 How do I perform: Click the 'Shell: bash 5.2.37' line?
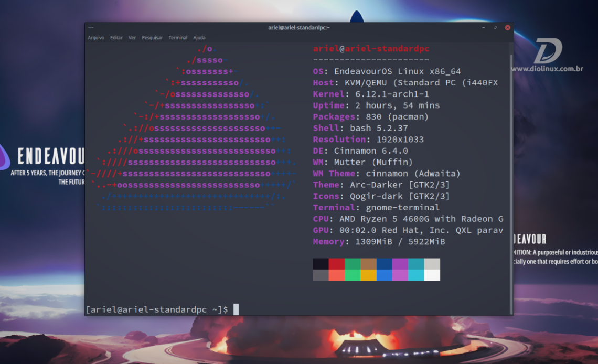tap(360, 128)
